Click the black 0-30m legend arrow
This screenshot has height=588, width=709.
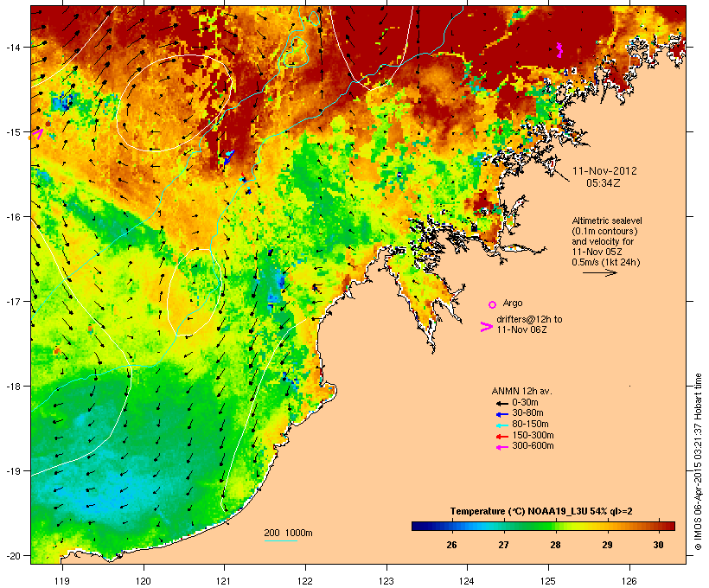[x=501, y=404]
